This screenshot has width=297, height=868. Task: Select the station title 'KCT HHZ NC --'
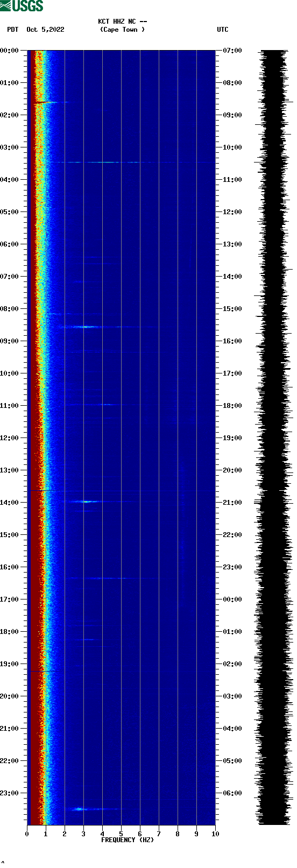pyautogui.click(x=122, y=22)
